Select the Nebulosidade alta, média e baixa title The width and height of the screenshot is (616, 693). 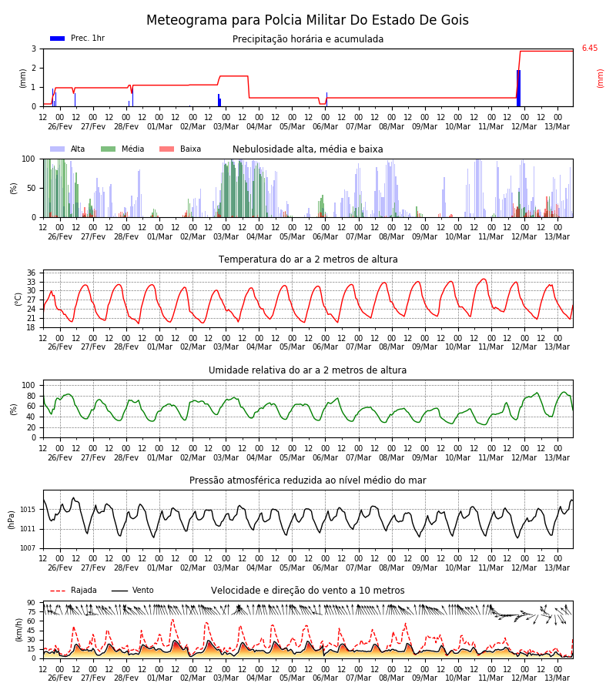tap(307, 149)
